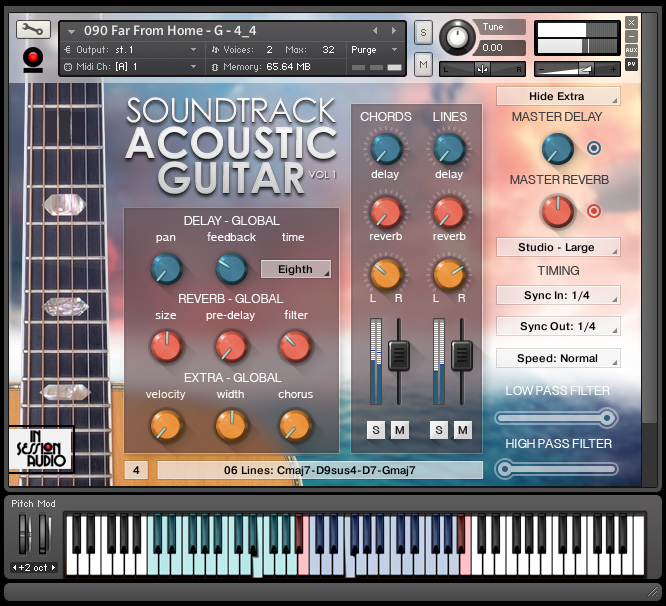The height and width of the screenshot is (606, 666).
Task: Click the Hide Extra button
Action: click(558, 96)
